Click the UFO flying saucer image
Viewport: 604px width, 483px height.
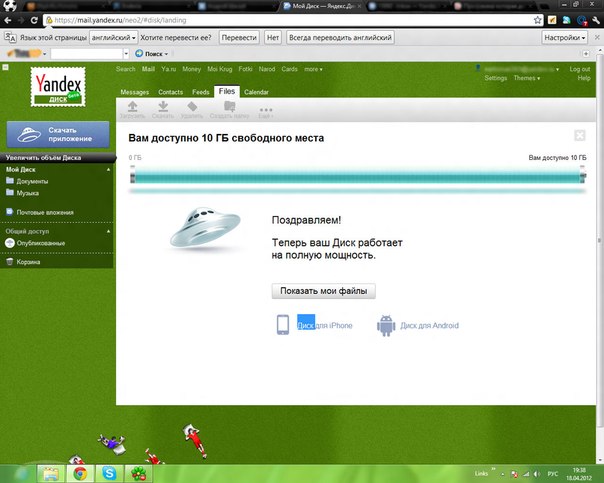[206, 227]
